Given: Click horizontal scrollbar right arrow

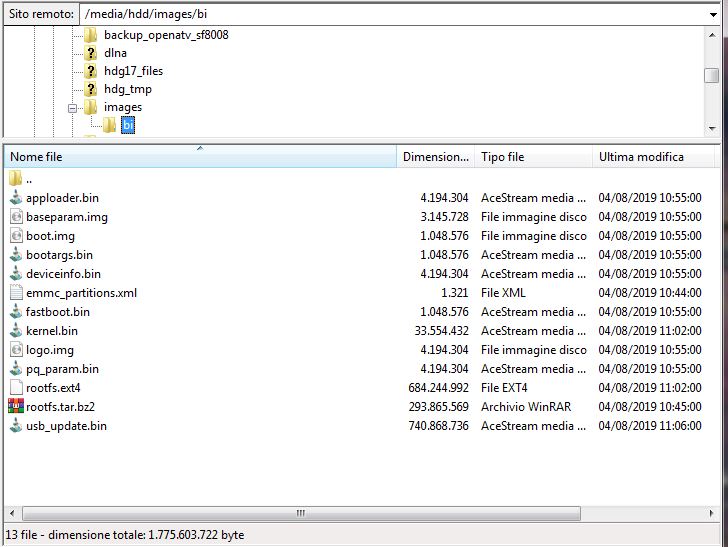Looking at the screenshot, I should 711,514.
